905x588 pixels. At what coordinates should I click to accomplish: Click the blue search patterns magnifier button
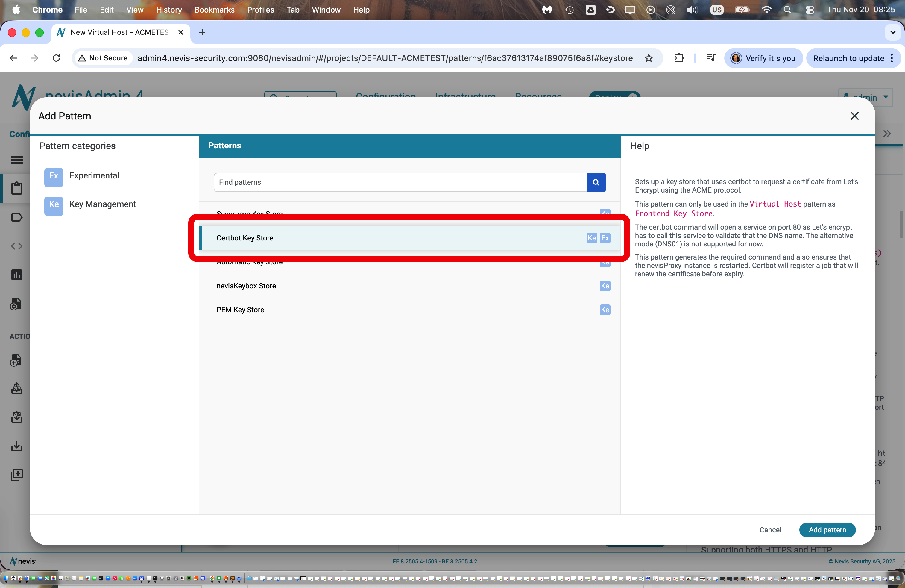(x=596, y=182)
